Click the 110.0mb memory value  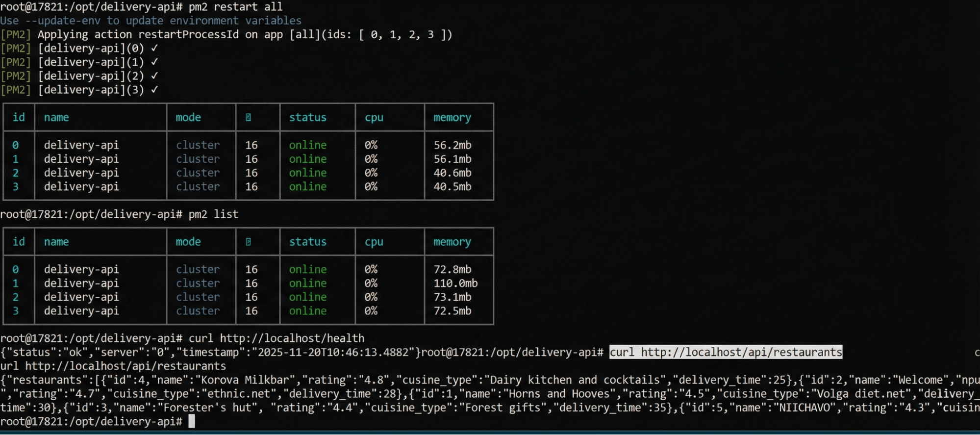click(455, 283)
